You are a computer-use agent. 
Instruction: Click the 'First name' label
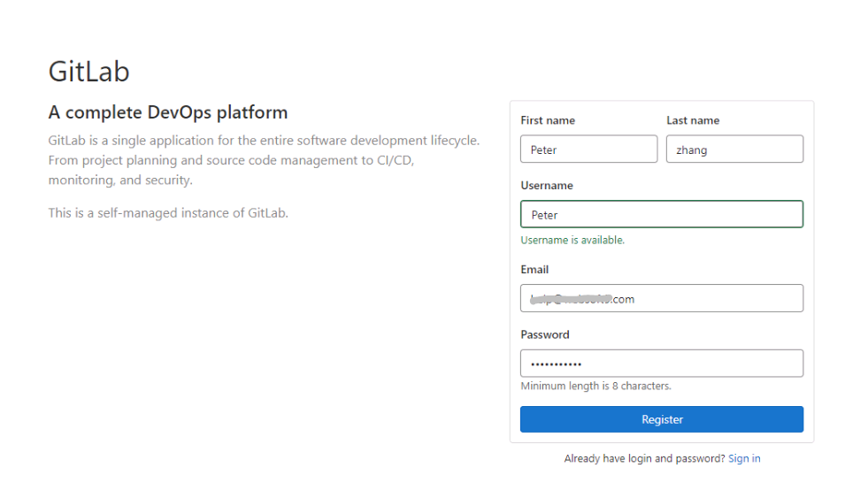point(548,120)
